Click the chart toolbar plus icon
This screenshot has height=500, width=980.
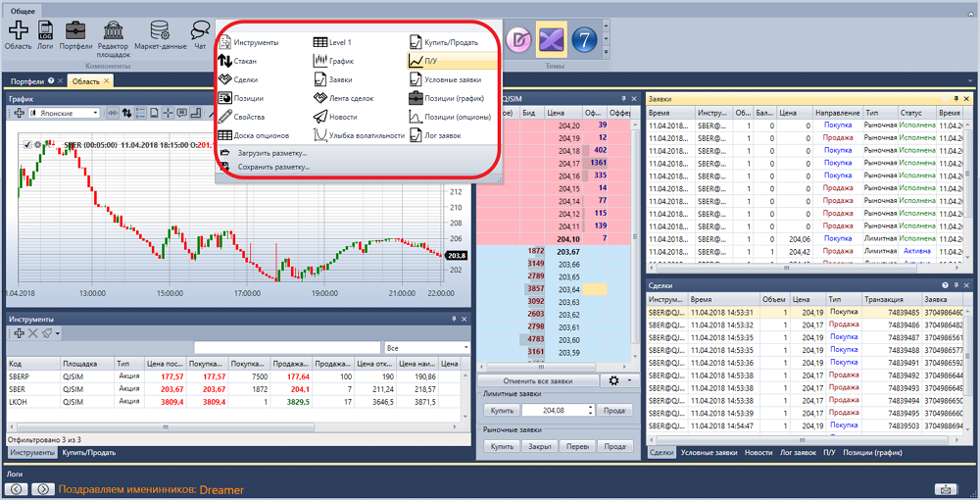[20, 113]
